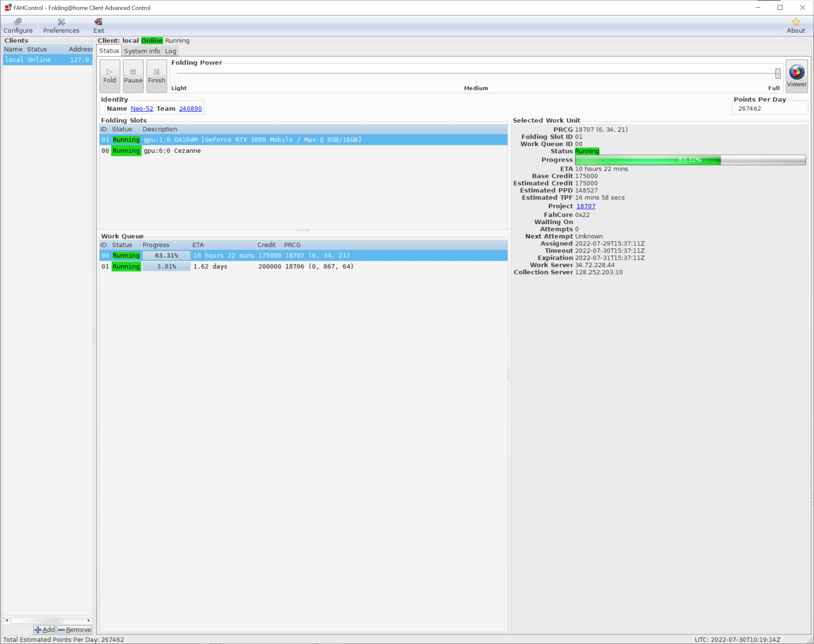Sort Work Queue by PRCG column

tap(395, 245)
